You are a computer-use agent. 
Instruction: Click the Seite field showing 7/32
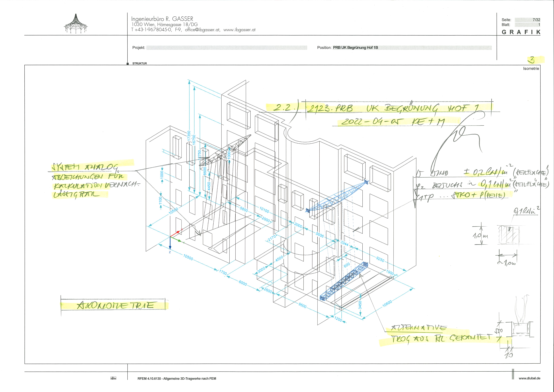tap(527, 20)
